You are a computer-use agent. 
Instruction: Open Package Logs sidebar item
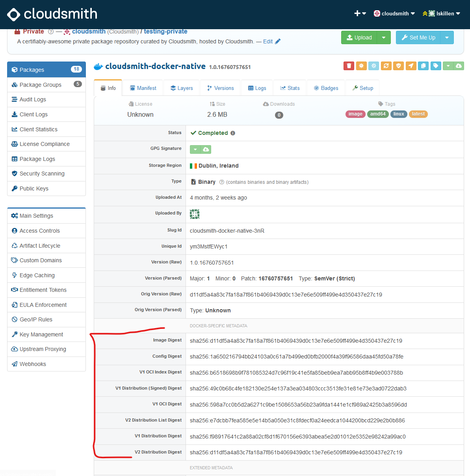[x=46, y=159]
